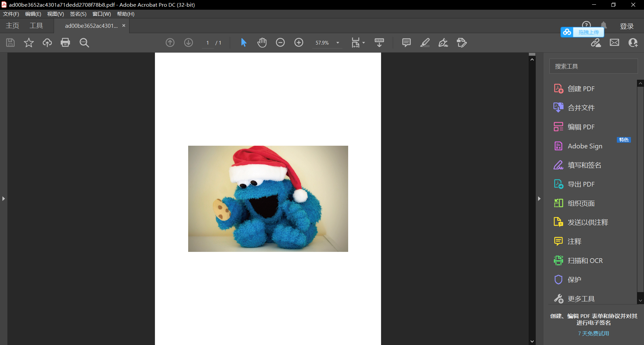Click the share link icon
The height and width of the screenshot is (345, 644).
[x=596, y=43]
